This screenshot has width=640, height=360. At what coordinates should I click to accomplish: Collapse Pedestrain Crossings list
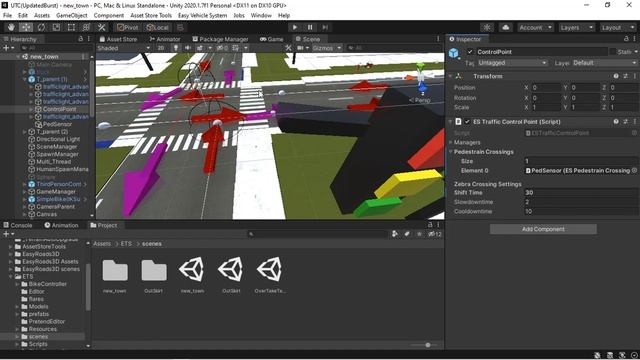pyautogui.click(x=451, y=152)
